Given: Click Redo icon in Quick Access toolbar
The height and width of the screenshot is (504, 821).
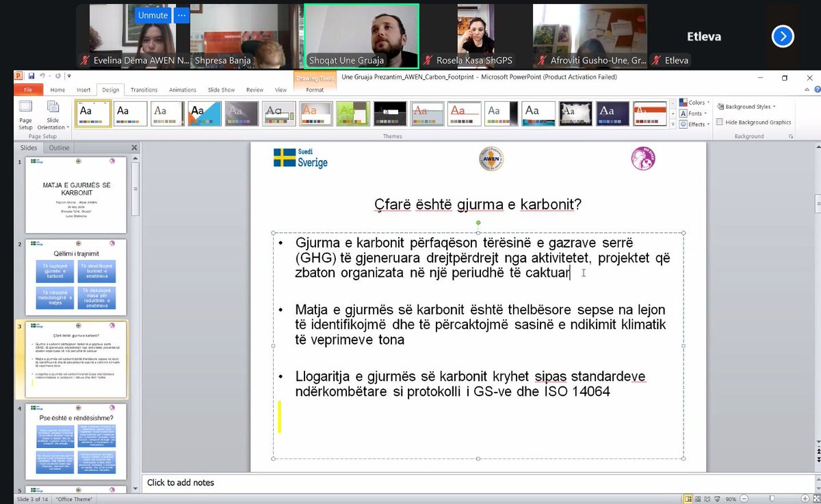Looking at the screenshot, I should coord(59,76).
